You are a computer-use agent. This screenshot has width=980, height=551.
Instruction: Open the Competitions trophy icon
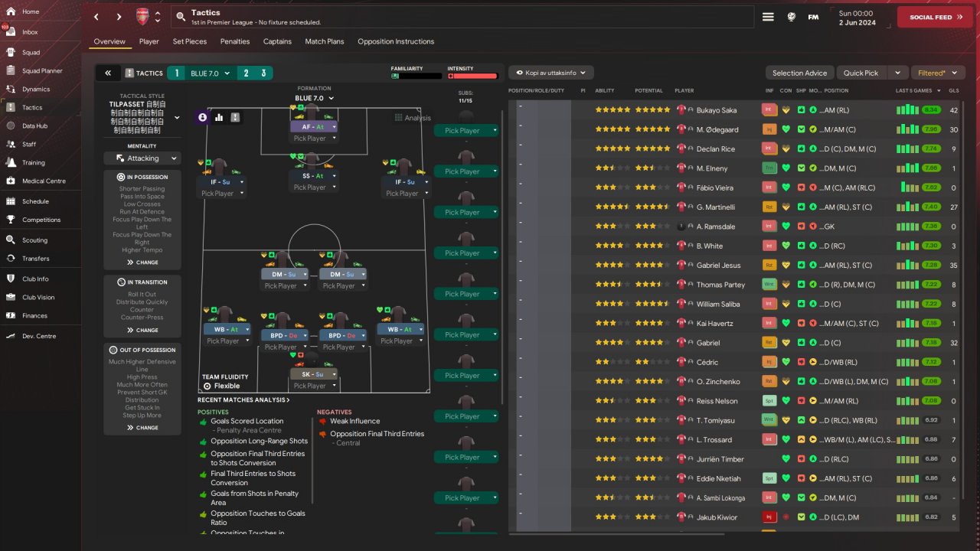point(11,220)
